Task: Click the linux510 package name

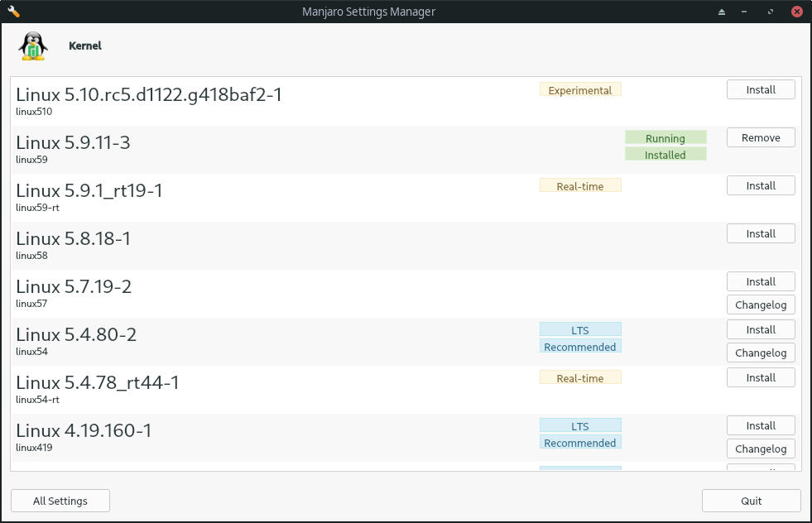Action: click(x=34, y=112)
